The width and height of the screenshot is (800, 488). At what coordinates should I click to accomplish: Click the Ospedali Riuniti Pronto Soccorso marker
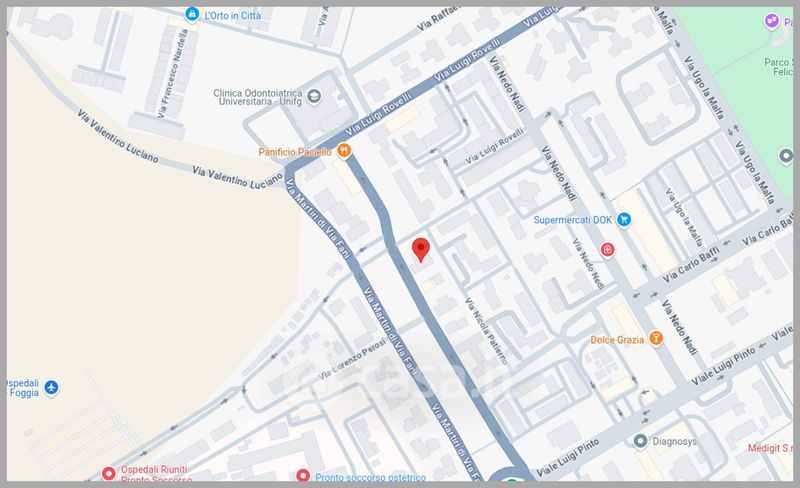[108, 474]
